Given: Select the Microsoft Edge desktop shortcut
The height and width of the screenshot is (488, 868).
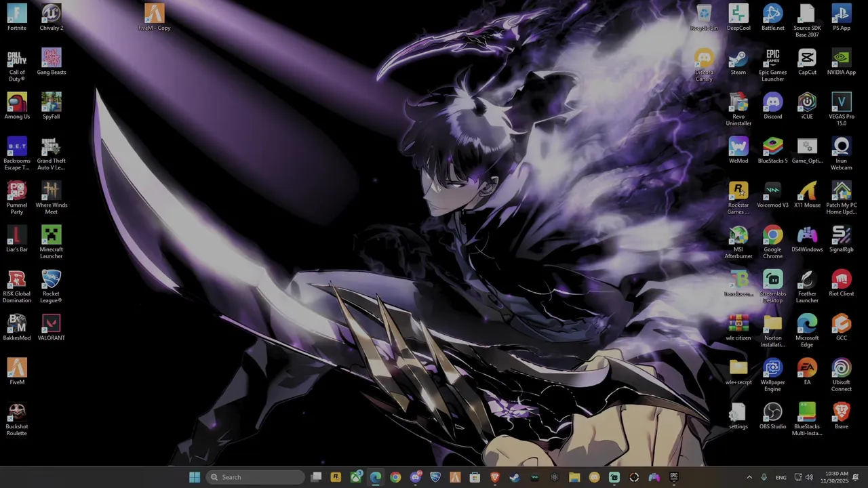Looking at the screenshot, I should [x=807, y=331].
